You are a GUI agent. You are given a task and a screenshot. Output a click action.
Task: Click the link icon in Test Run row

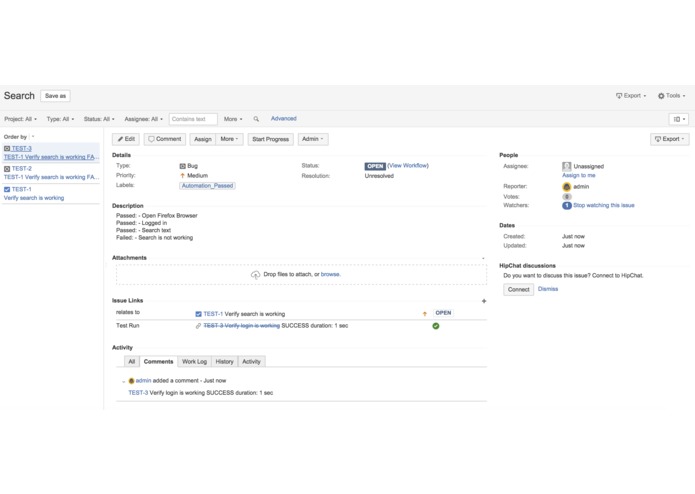tap(198, 326)
